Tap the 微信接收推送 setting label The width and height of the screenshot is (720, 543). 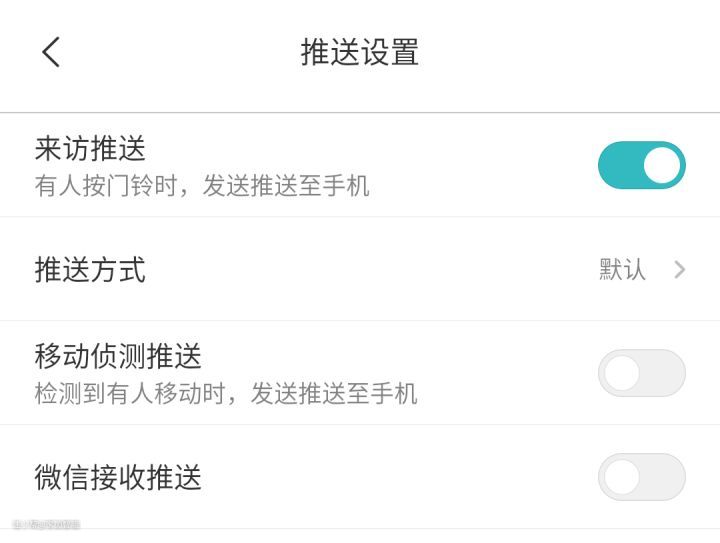click(x=118, y=477)
